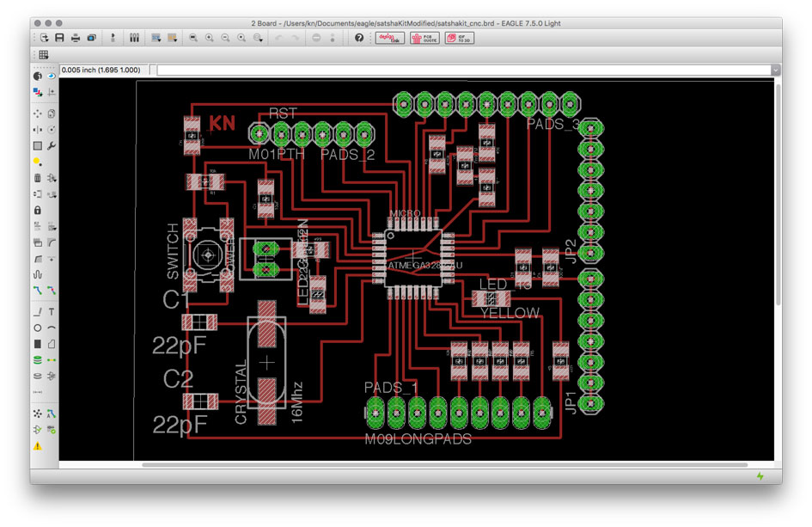Click the vertical scrollbar of the board view
The height and width of the screenshot is (527, 812).
pyautogui.click(x=778, y=194)
